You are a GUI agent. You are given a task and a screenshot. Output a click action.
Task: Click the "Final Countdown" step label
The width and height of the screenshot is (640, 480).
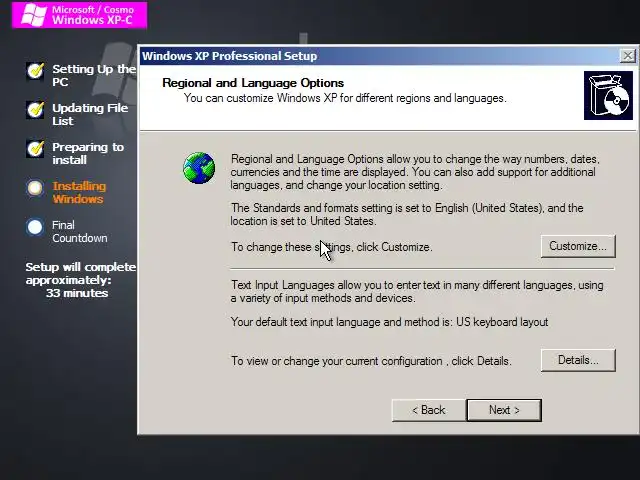[80, 231]
